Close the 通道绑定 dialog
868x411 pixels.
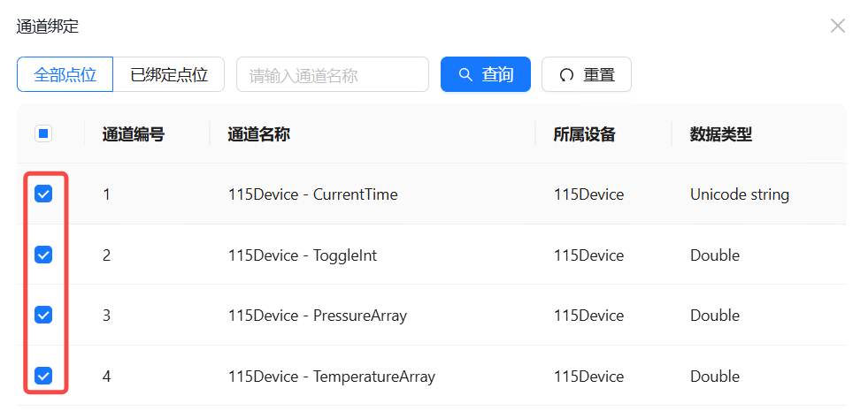837,26
